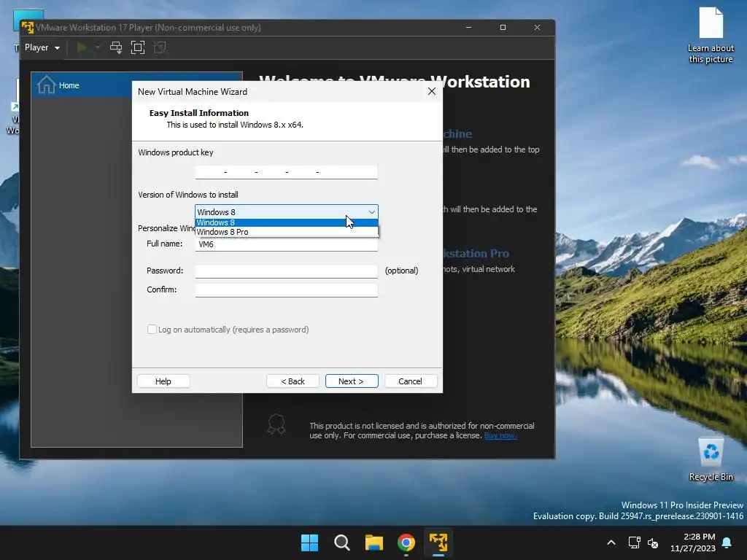The width and height of the screenshot is (747, 560).
Task: Click the green Power On play icon
Action: 82,47
